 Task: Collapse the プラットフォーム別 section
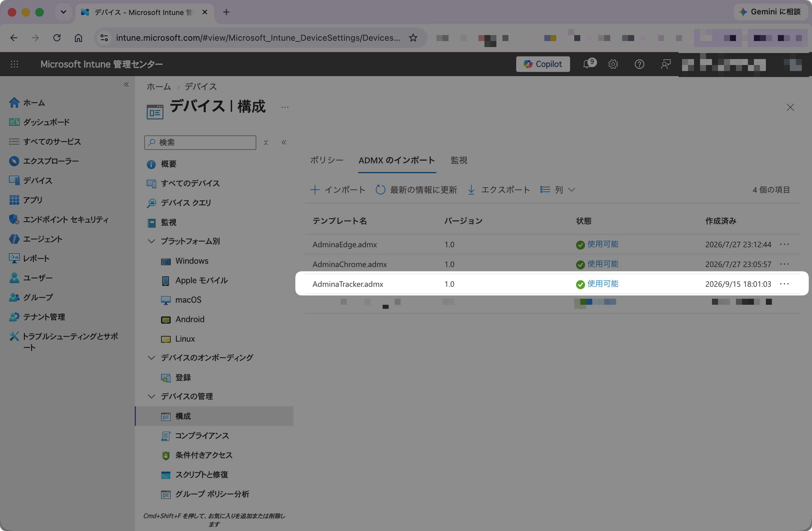point(152,241)
